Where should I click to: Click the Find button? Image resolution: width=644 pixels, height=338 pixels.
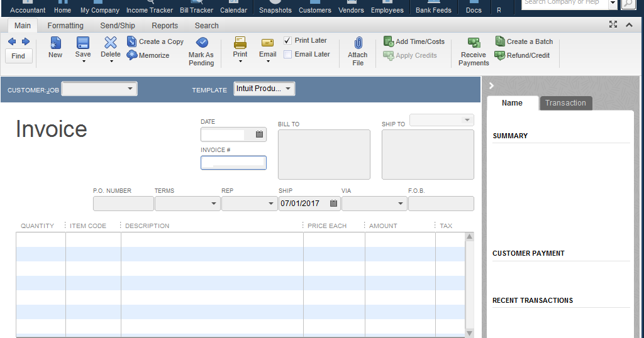(x=18, y=56)
